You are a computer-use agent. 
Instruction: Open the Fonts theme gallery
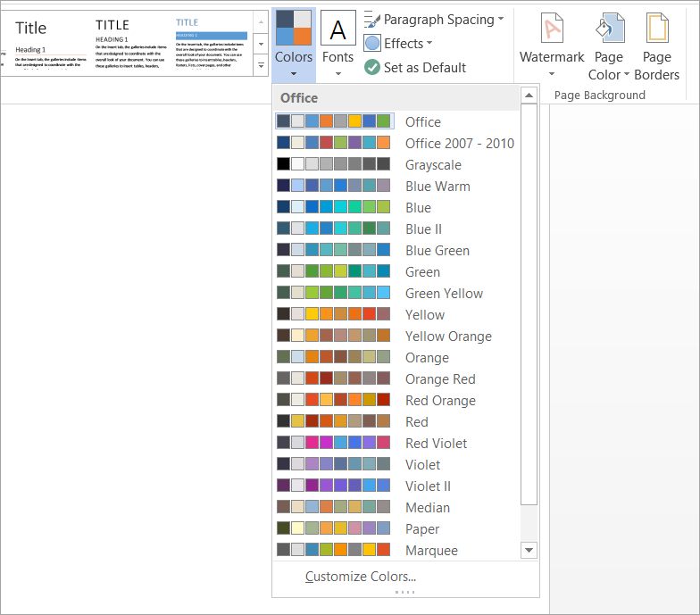coord(337,45)
